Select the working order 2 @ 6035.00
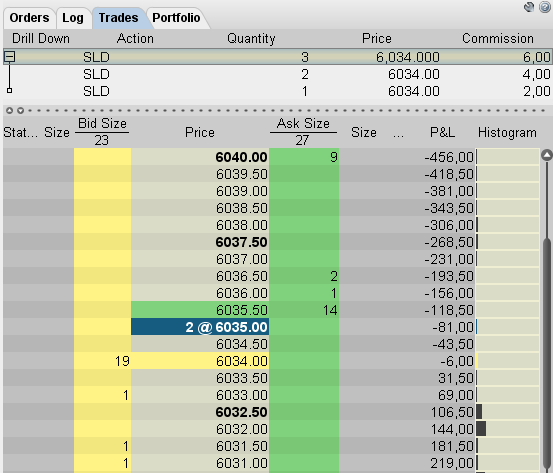 click(200, 327)
